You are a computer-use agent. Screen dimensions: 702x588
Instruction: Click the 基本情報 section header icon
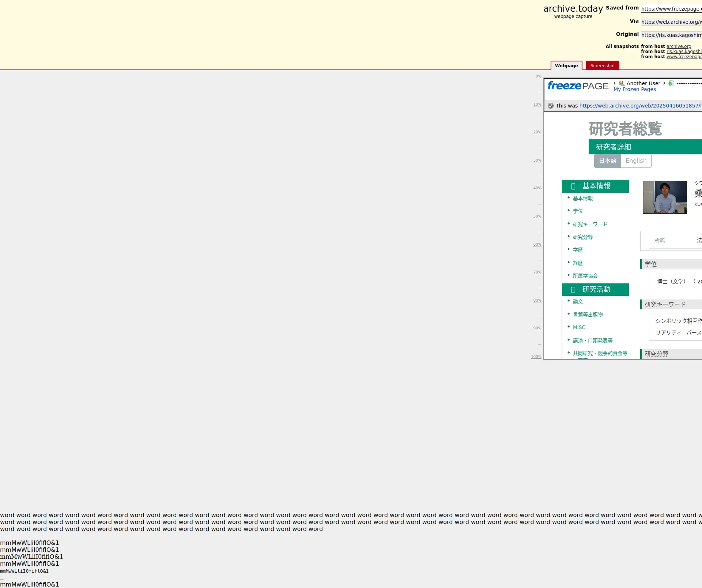tap(573, 186)
